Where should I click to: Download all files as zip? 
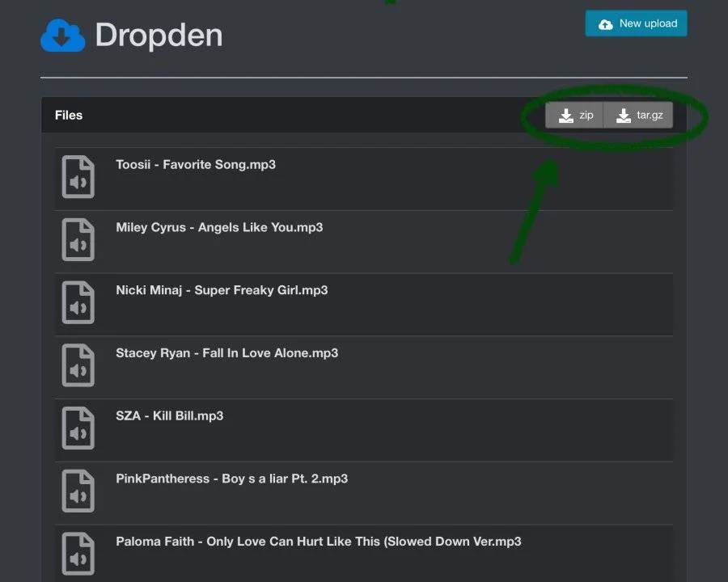click(x=574, y=115)
